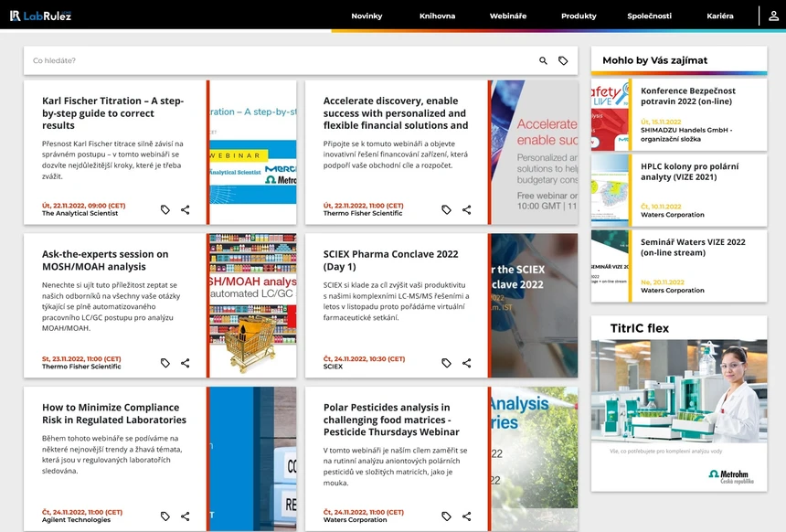Open Seminář Waters VIZE 2022 link
The height and width of the screenshot is (532, 786).
click(x=693, y=247)
